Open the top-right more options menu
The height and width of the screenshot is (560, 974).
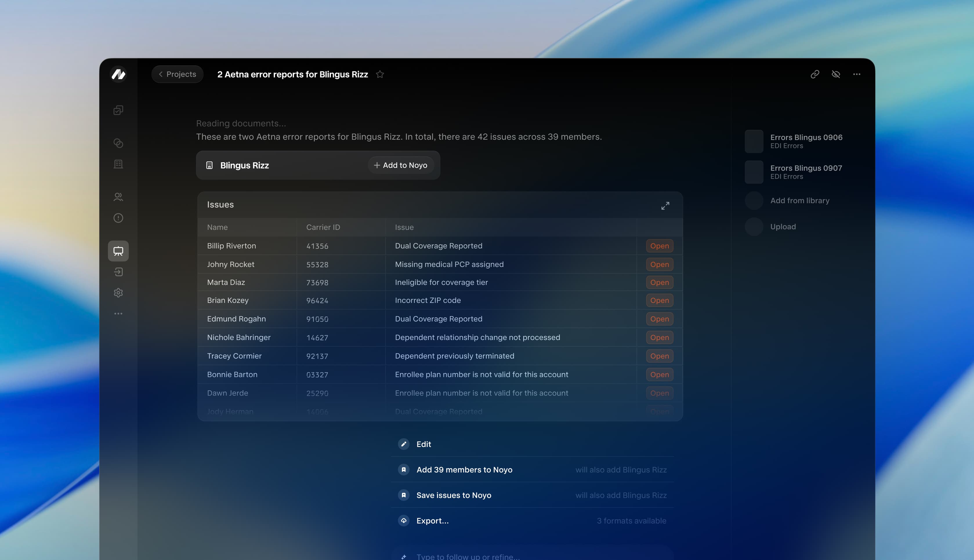[857, 74]
